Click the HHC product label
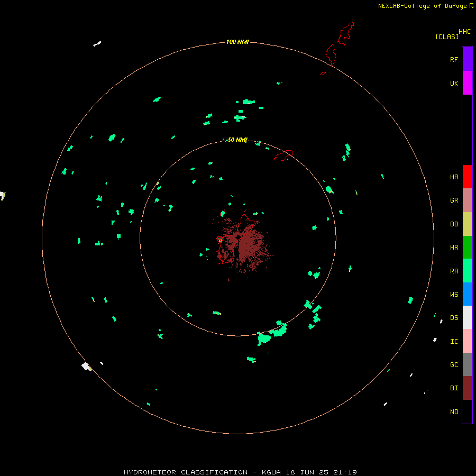The width and height of the screenshot is (476, 476). (x=465, y=32)
